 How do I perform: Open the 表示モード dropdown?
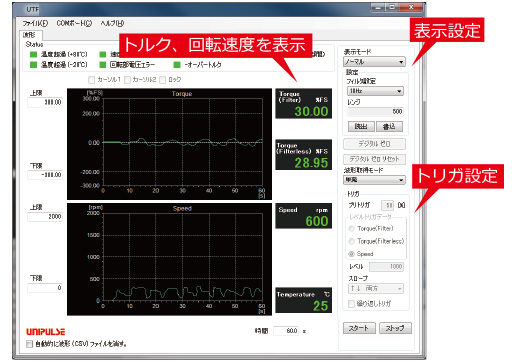pyautogui.click(x=374, y=62)
